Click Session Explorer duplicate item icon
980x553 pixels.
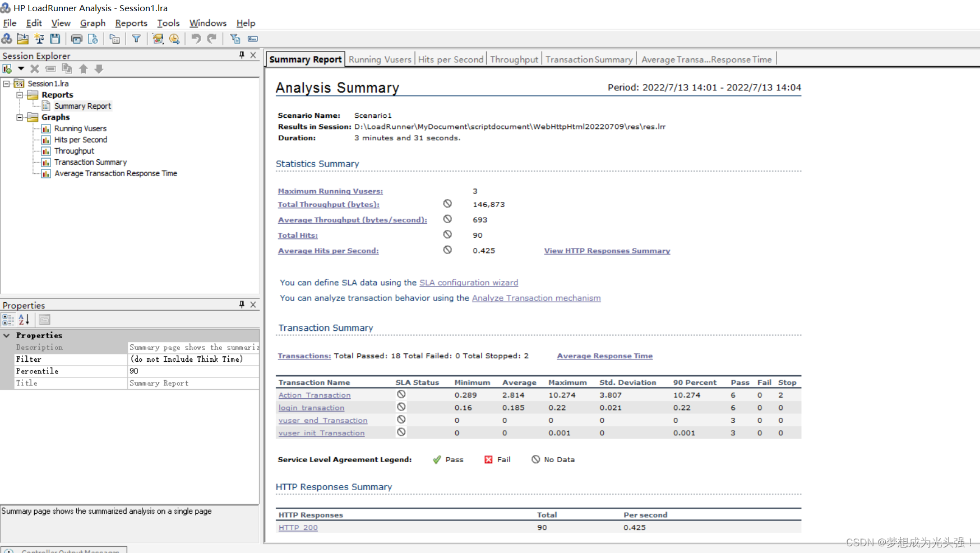67,69
